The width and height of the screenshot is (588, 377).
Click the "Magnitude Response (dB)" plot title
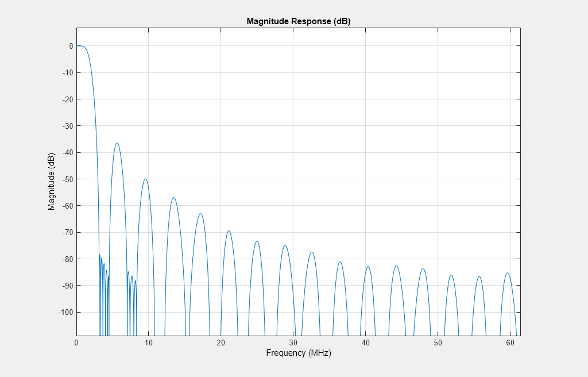(299, 21)
